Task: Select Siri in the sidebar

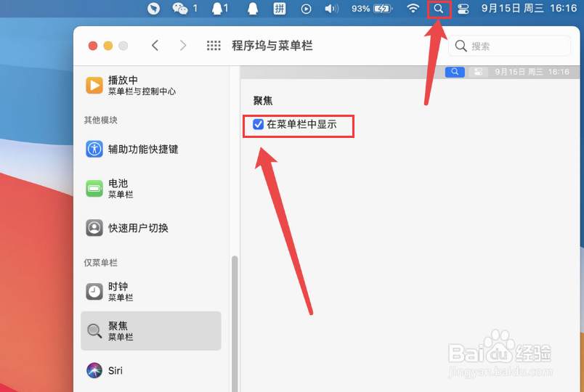Action: [151, 370]
